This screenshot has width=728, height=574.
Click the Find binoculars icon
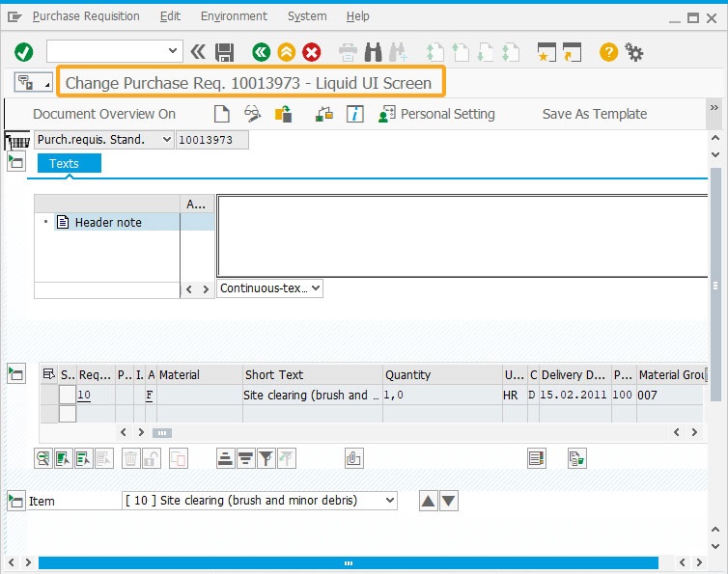point(373,52)
